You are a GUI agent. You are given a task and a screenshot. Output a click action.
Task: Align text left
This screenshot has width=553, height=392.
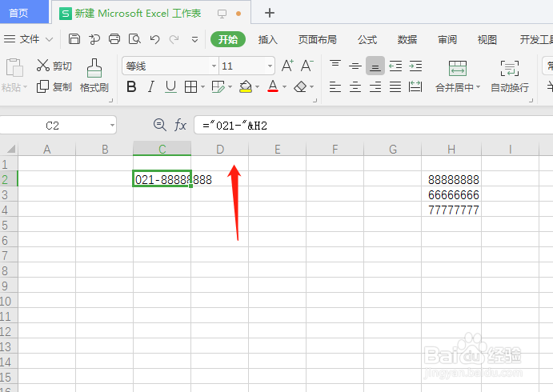pyautogui.click(x=335, y=86)
